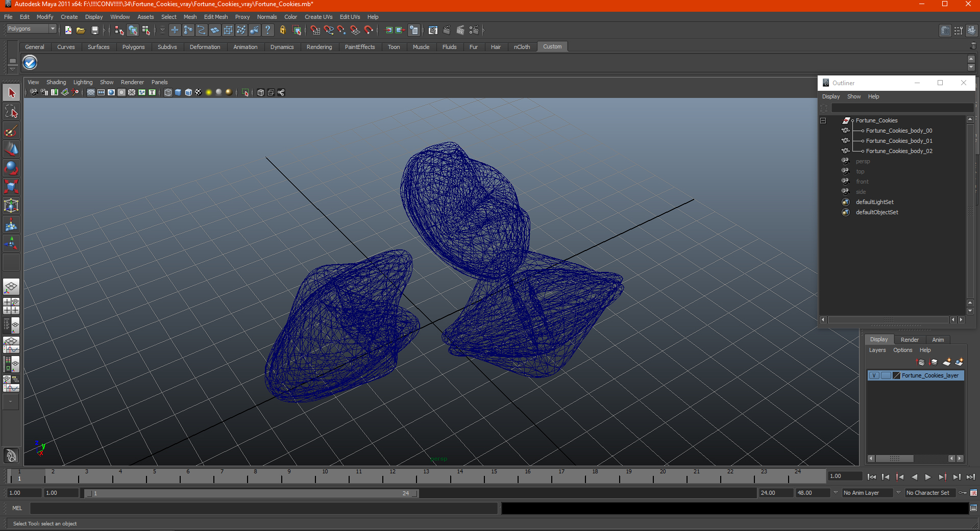Toggle snap to view planes magnet
This screenshot has width=980, height=531.
click(355, 30)
